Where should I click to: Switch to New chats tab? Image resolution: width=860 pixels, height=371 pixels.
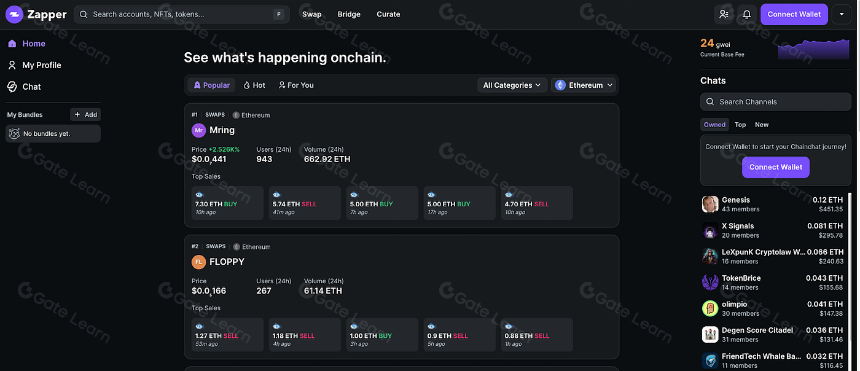(761, 125)
